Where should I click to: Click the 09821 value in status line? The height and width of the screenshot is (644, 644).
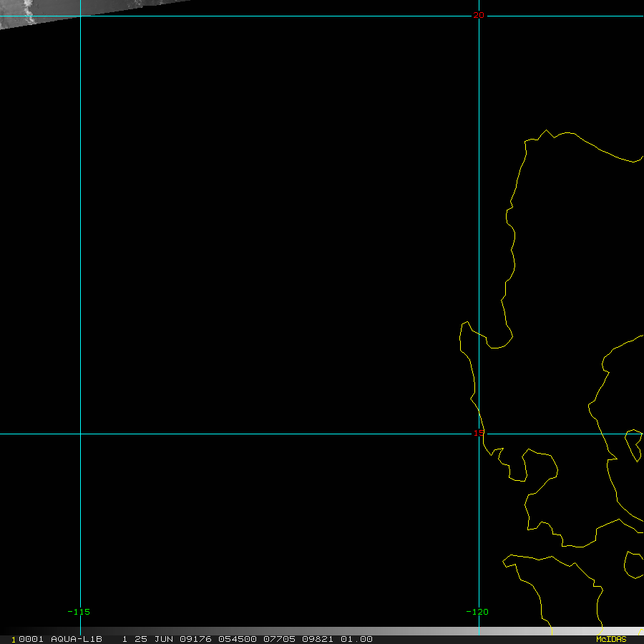coord(318,639)
